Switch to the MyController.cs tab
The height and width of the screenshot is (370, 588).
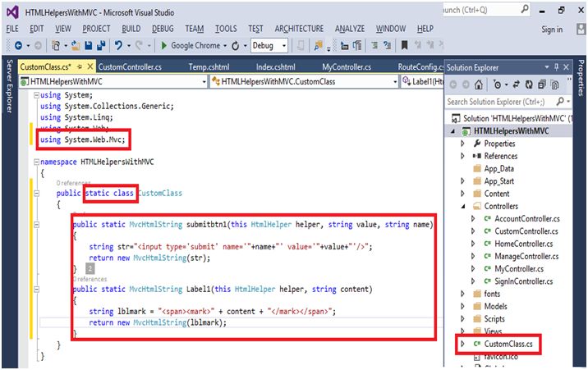(x=347, y=66)
